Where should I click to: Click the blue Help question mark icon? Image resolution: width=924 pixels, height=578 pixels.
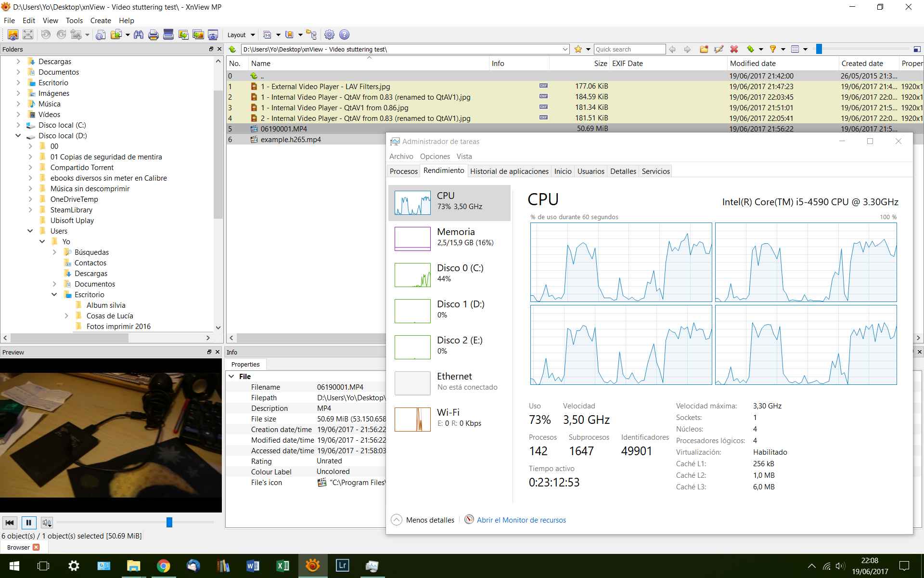[344, 35]
